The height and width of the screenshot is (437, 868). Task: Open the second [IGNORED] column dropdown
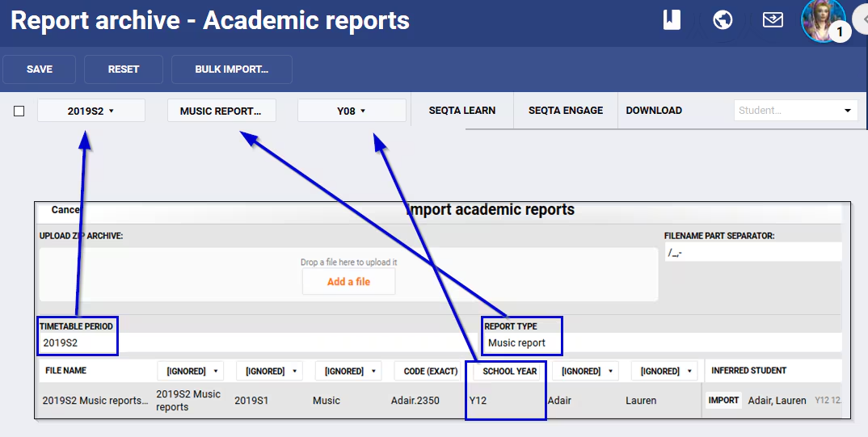pyautogui.click(x=270, y=372)
